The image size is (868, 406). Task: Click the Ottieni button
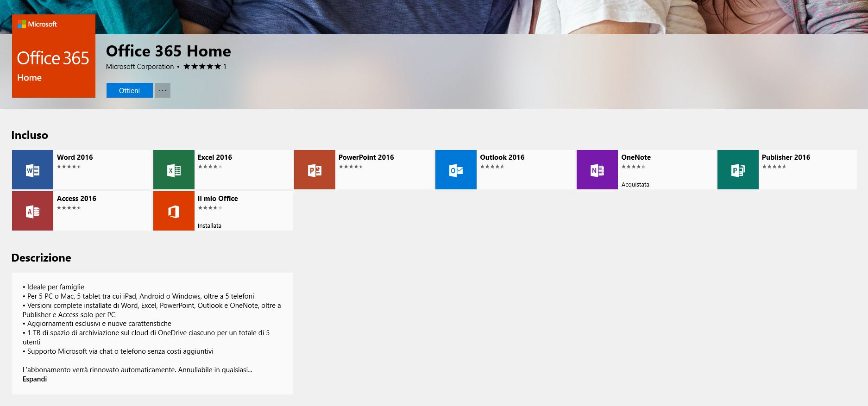click(129, 90)
